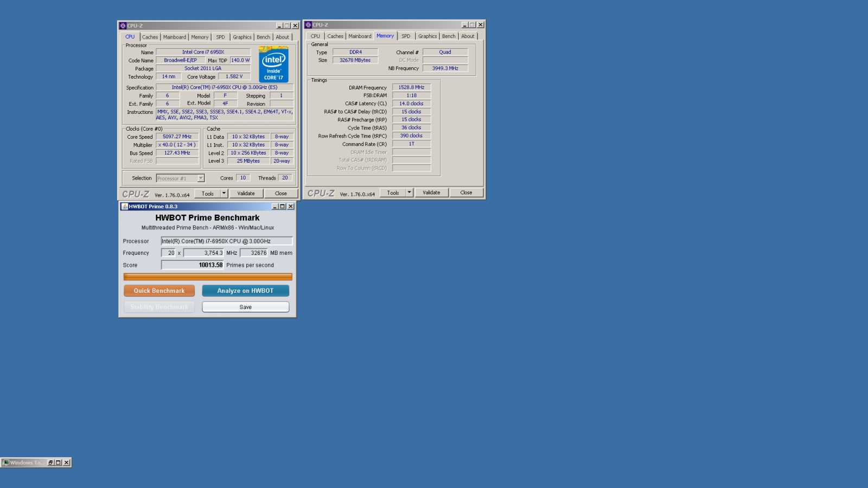Close the HWBOT Prime window

click(291, 207)
